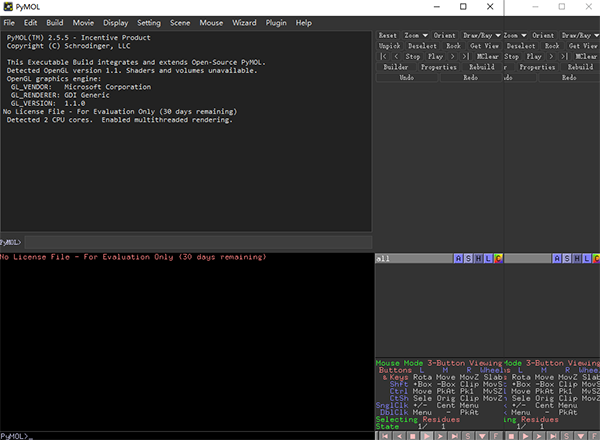
Task: Open the Hide (H) menu for all
Action: point(479,258)
